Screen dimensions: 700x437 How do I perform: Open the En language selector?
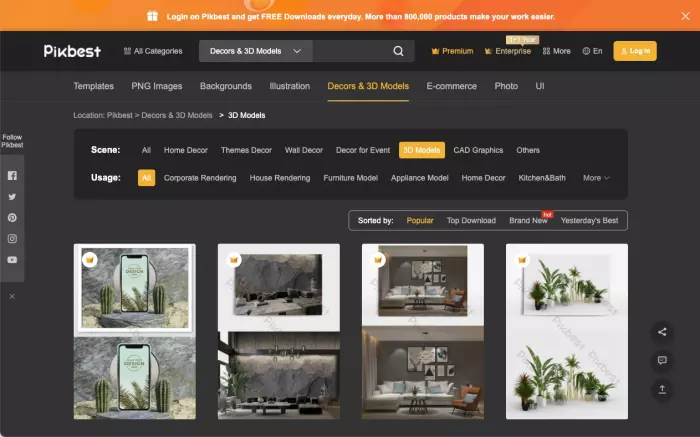(592, 51)
